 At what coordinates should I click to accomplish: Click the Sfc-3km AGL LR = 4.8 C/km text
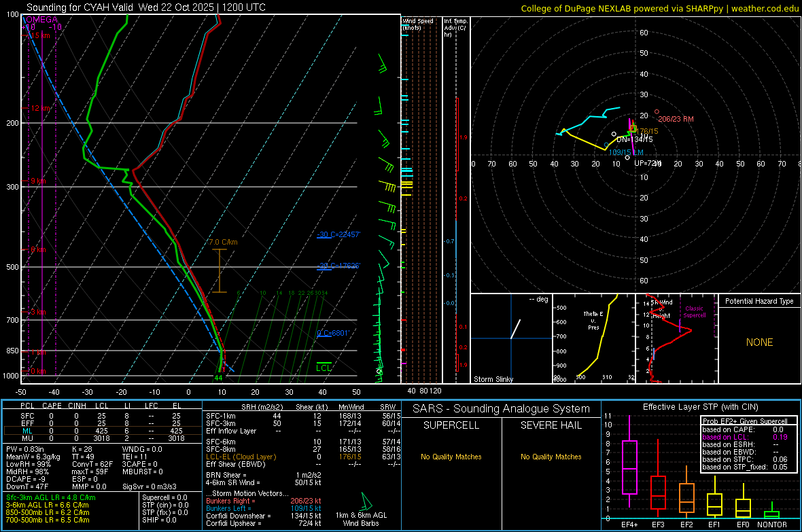tap(51, 497)
